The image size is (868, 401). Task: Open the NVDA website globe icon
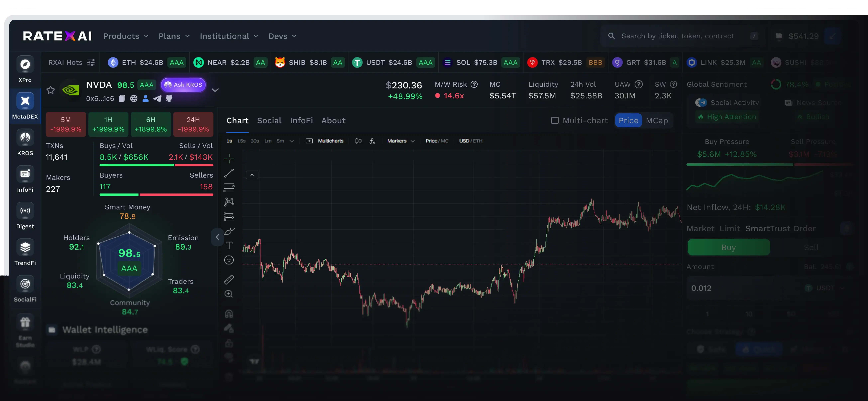pyautogui.click(x=134, y=98)
